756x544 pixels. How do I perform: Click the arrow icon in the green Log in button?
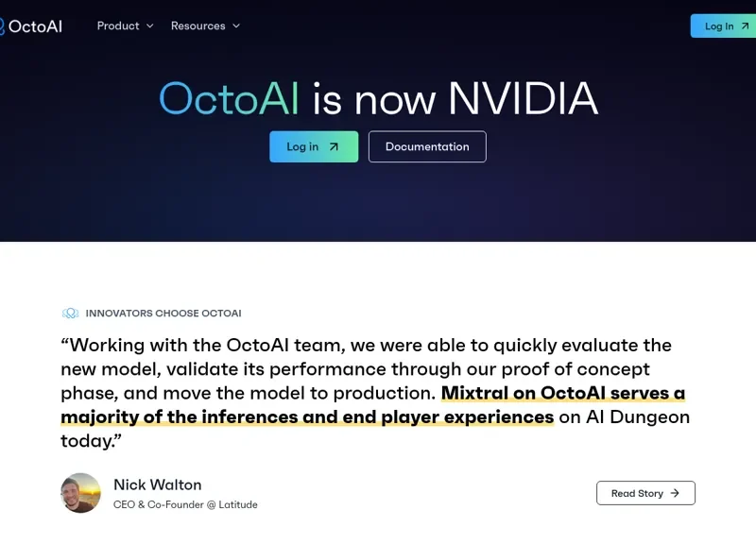point(335,147)
